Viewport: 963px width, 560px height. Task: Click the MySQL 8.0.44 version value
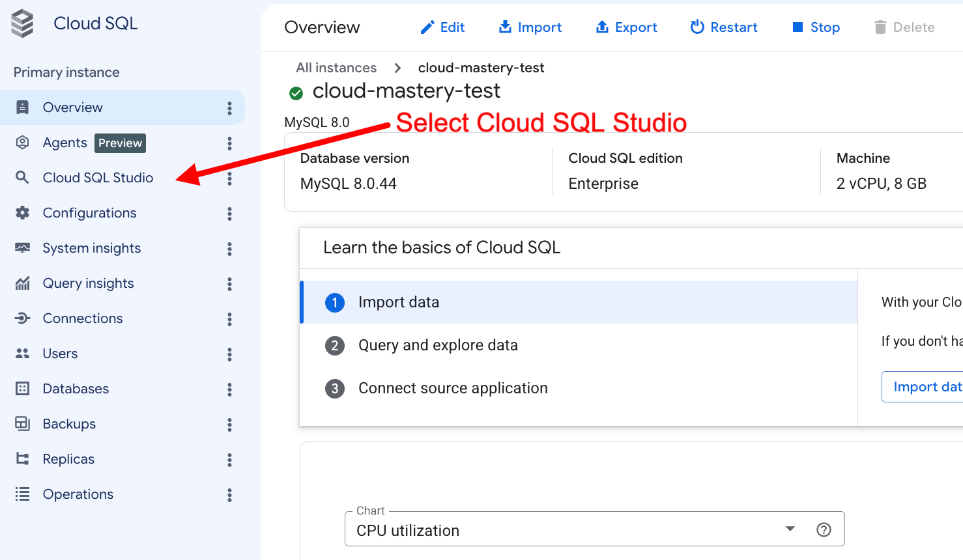point(349,184)
